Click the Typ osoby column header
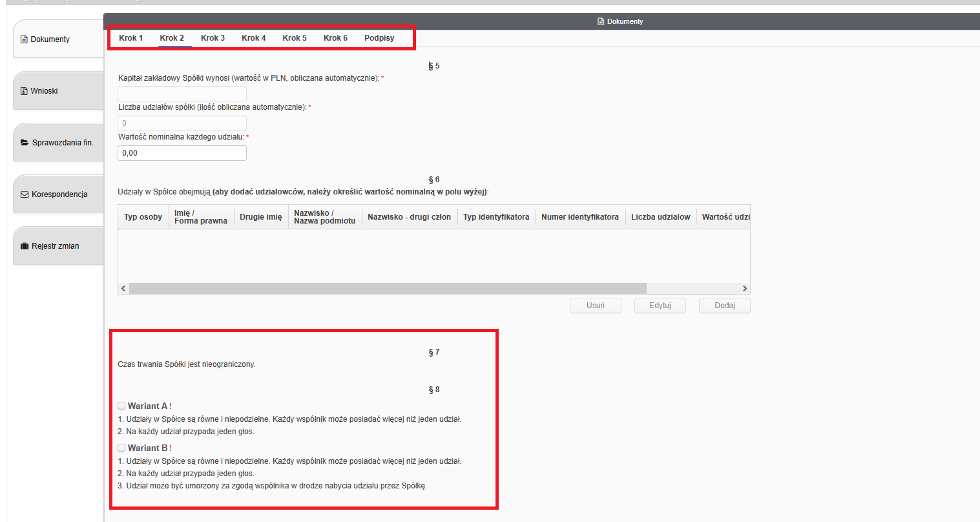Image resolution: width=980 pixels, height=522 pixels. pyautogui.click(x=143, y=217)
